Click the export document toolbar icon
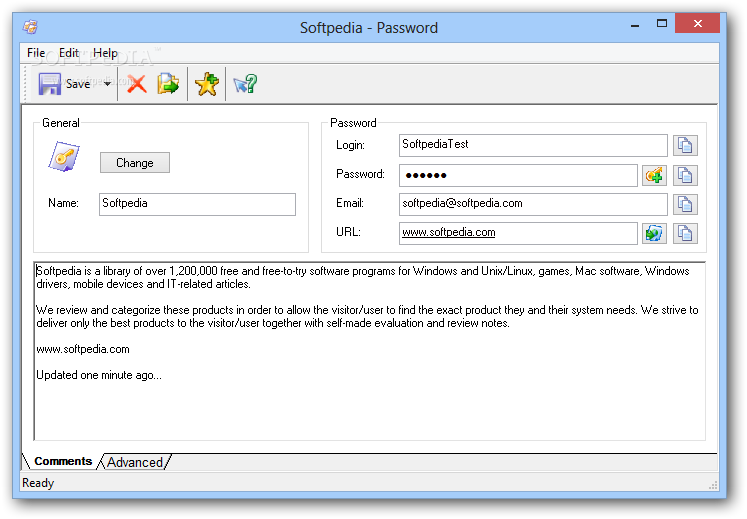 (x=168, y=84)
